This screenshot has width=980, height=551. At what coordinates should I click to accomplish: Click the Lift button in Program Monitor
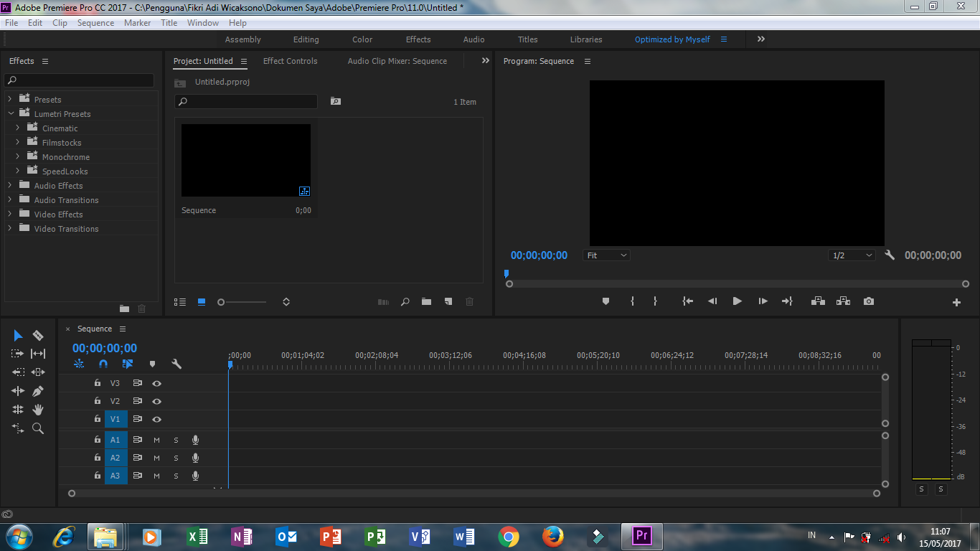click(x=818, y=301)
